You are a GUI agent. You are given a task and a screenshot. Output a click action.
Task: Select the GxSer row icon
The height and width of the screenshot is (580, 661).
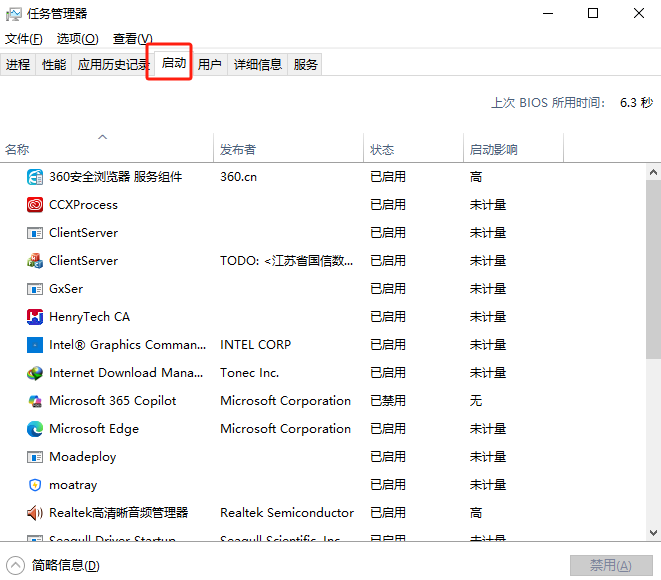click(x=35, y=289)
